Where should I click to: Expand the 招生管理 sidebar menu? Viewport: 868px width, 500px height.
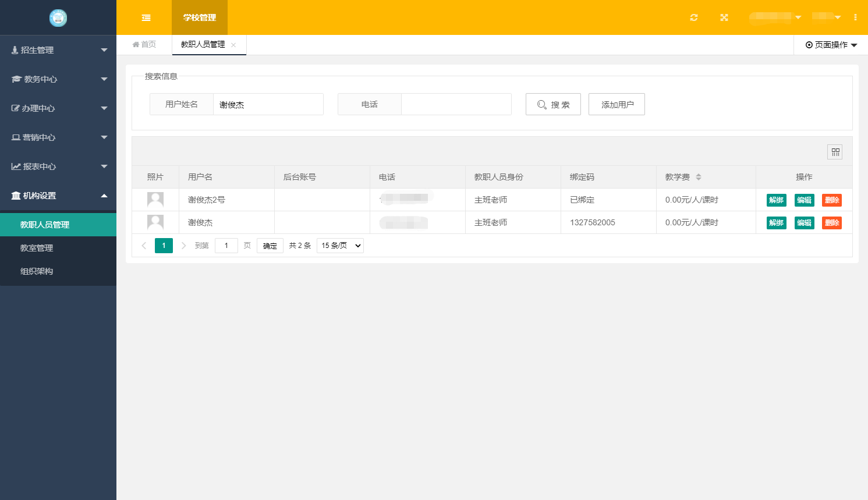coord(58,50)
